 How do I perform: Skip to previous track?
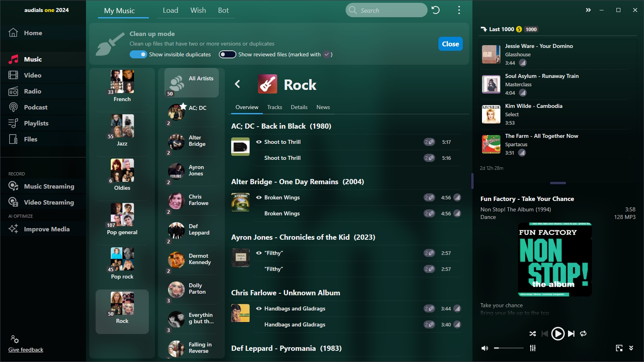click(x=544, y=334)
